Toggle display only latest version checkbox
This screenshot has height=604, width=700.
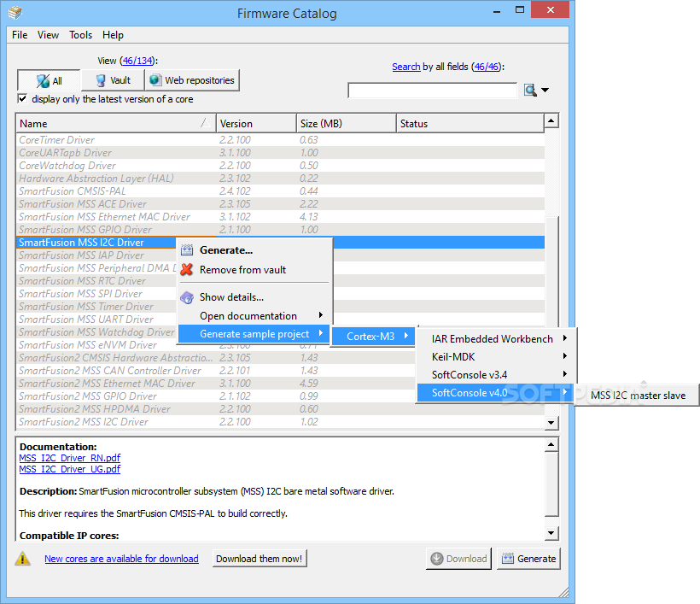(22, 99)
